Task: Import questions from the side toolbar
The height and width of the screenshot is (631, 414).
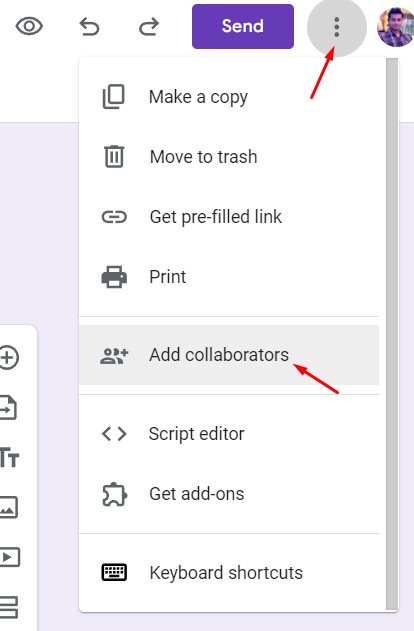Action: [8, 408]
